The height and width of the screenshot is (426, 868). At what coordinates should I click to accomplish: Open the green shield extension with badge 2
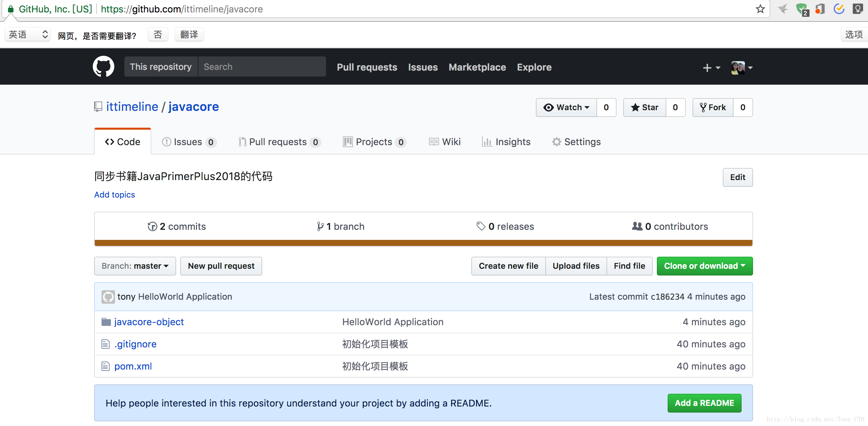click(x=802, y=9)
